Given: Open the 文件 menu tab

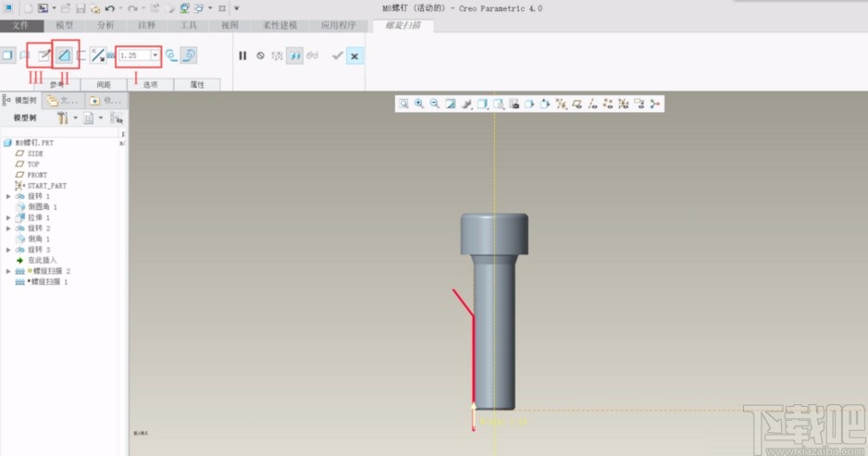Looking at the screenshot, I should tap(20, 26).
